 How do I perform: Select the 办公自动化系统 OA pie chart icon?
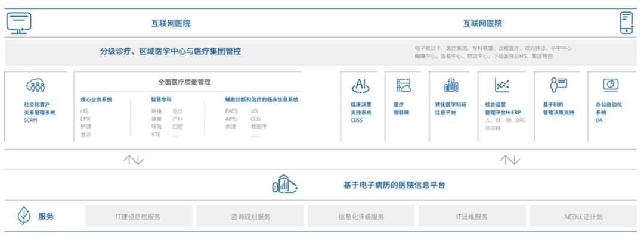[x=611, y=85]
